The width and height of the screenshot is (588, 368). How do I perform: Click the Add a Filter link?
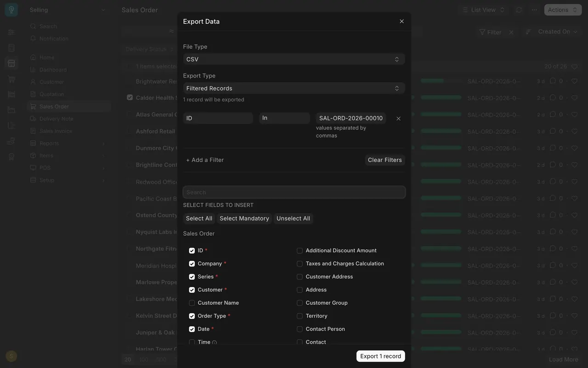(x=205, y=160)
